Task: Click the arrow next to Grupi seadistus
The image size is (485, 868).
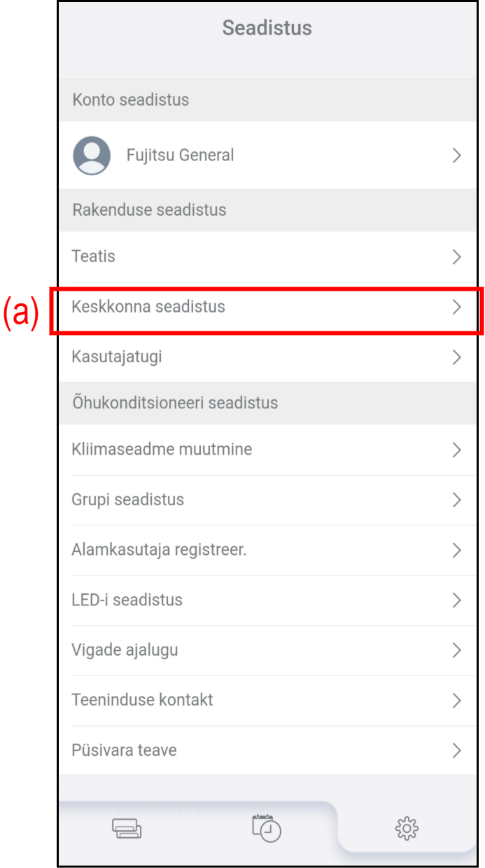Action: tap(457, 500)
